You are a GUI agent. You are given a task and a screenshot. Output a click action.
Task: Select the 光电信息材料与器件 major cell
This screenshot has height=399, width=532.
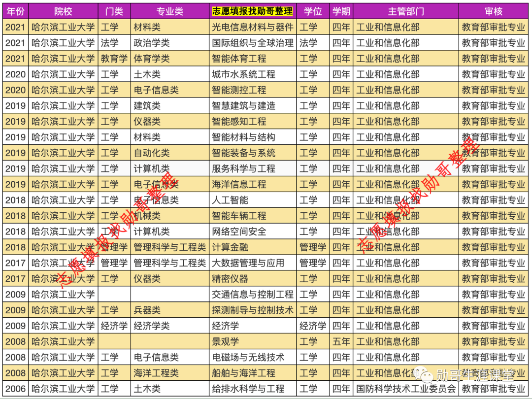click(x=252, y=27)
